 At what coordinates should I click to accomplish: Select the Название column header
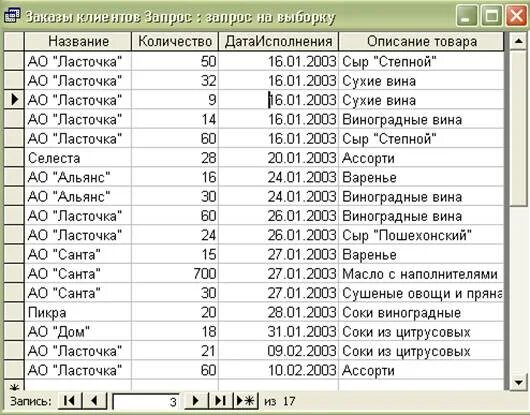tap(78, 42)
